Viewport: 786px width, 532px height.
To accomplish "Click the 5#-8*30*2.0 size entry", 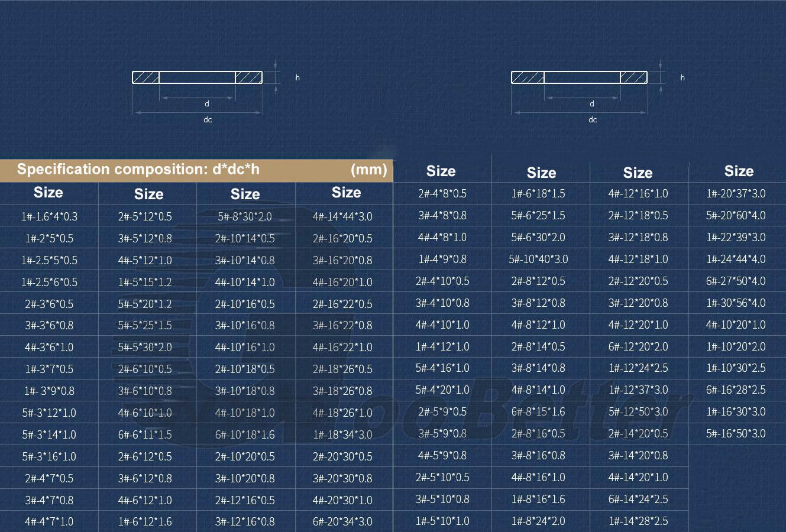I will (245, 216).
